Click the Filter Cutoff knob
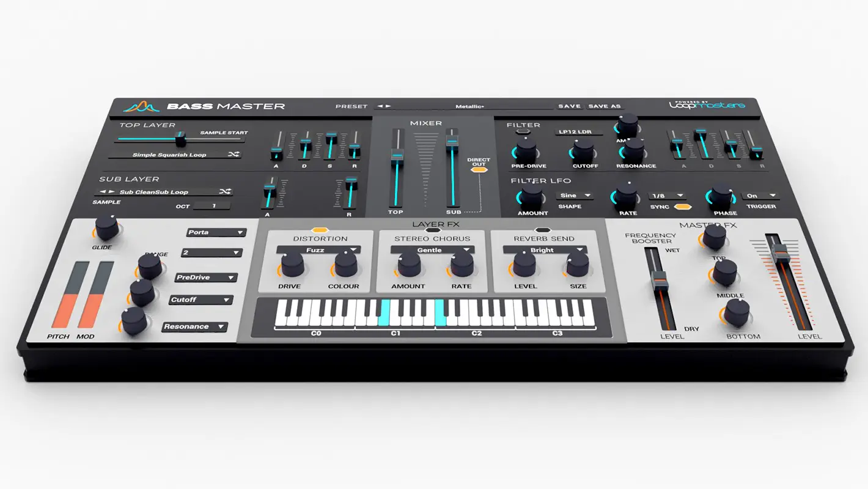 pyautogui.click(x=583, y=150)
